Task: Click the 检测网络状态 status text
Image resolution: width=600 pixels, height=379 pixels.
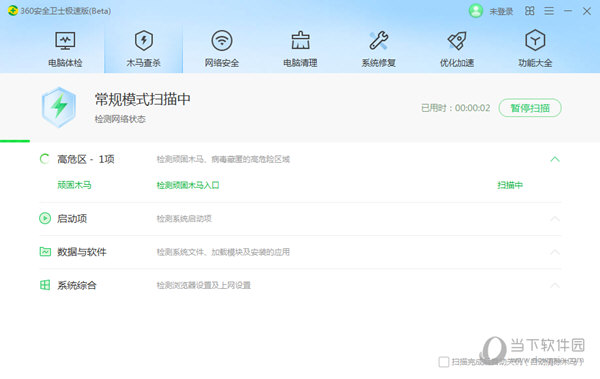Action: [120, 119]
